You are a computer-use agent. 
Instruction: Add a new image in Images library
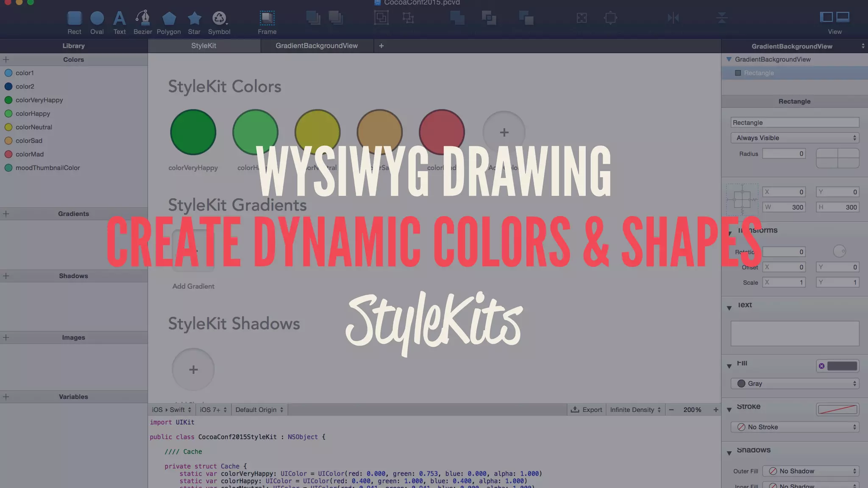(6, 338)
